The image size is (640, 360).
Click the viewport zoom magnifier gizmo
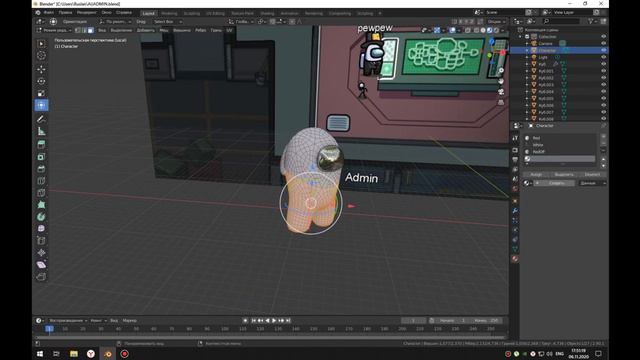coord(501,71)
